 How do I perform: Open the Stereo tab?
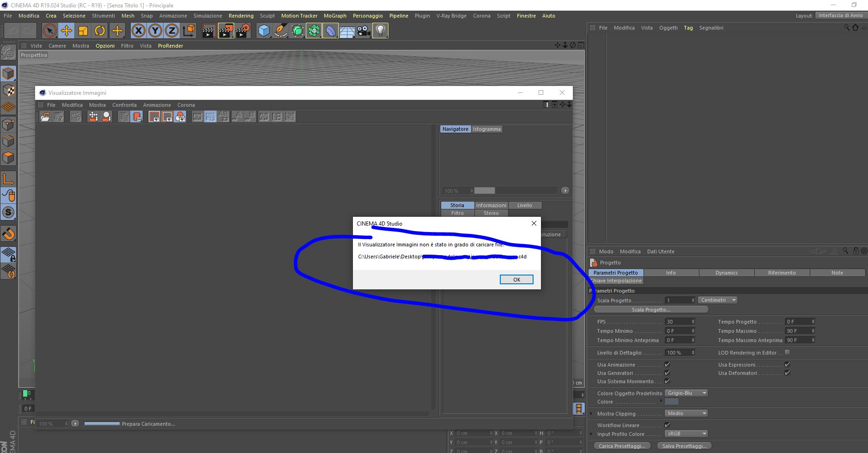point(491,213)
